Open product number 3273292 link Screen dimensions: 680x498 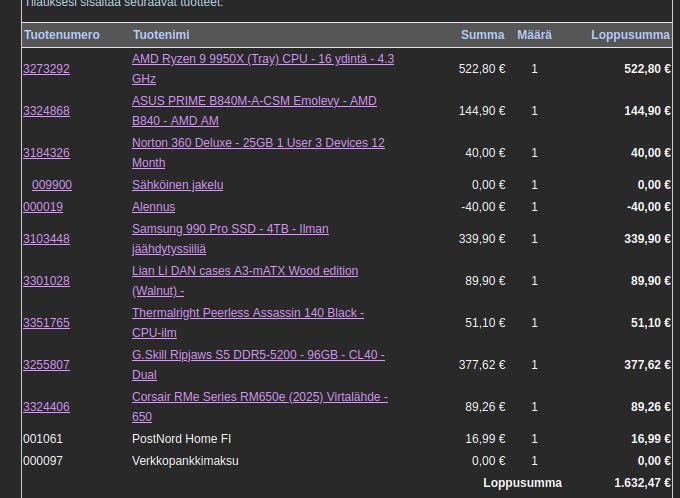46,69
